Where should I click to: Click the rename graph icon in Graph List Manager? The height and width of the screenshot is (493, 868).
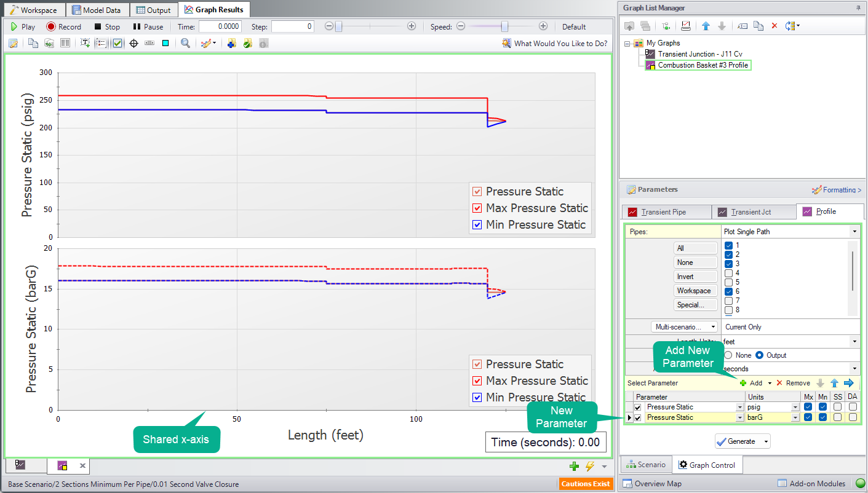point(743,26)
